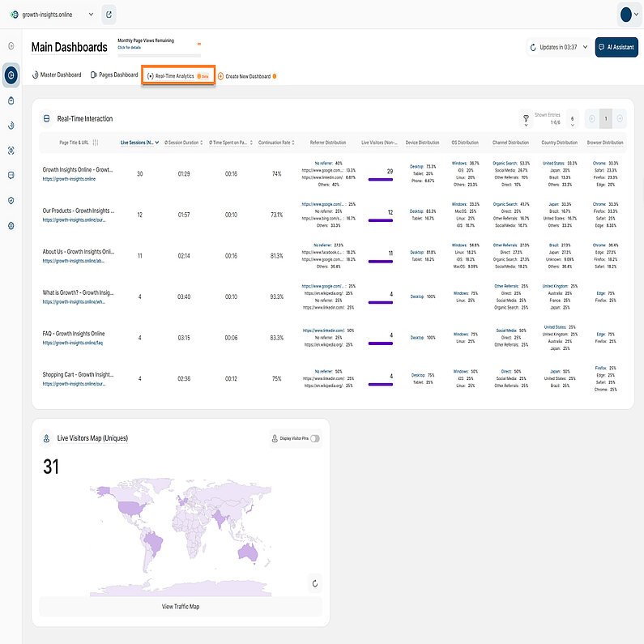Switch to the Pages Dashboard tab

pos(114,75)
